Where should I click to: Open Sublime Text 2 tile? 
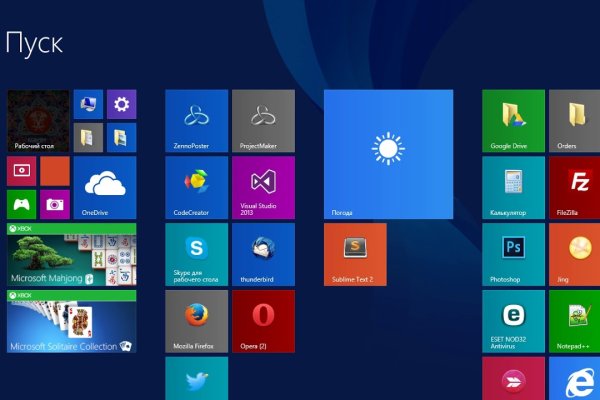click(354, 254)
